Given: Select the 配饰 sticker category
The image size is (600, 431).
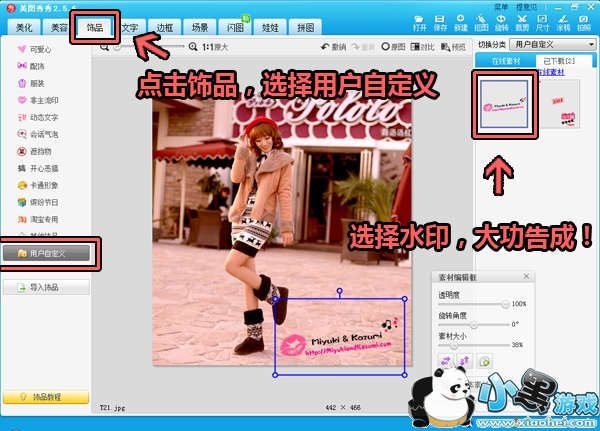Looking at the screenshot, I should click(x=31, y=66).
